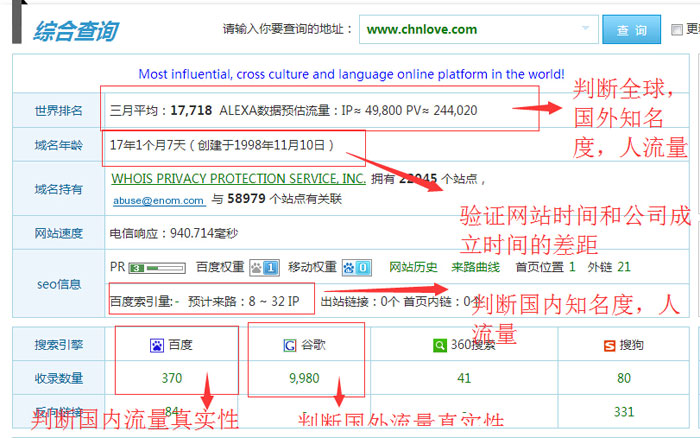Click the related sites count 58979
Image resolution: width=700 pixels, height=438 pixels.
coord(246,199)
